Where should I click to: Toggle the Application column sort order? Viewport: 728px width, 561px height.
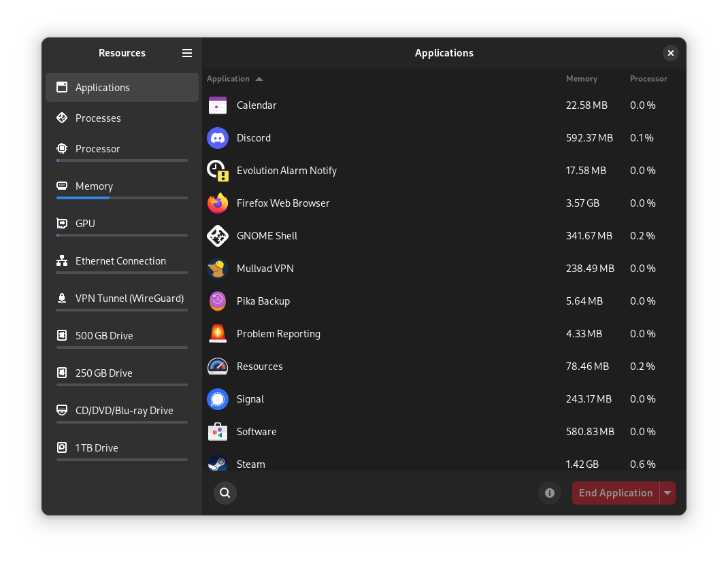(x=235, y=79)
